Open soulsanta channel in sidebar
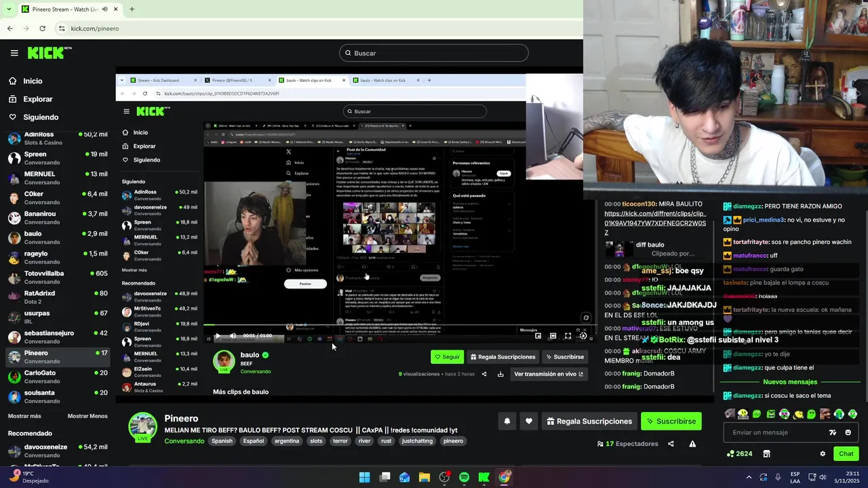Viewport: 868px width, 488px height. 57,396
